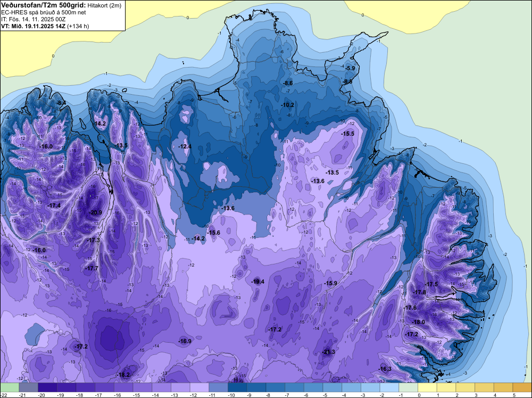
Task: Click the legend swatch above the -11 label
Action: [219, 387]
